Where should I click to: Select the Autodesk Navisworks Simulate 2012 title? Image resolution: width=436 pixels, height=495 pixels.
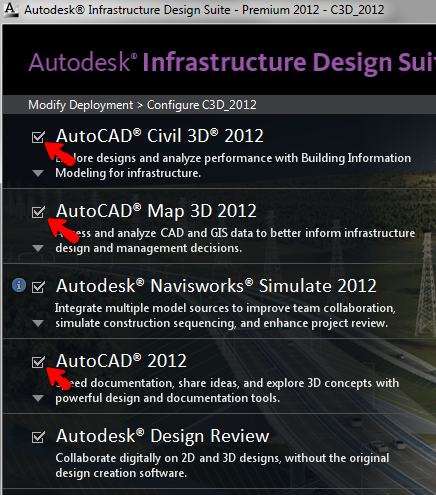(x=216, y=286)
